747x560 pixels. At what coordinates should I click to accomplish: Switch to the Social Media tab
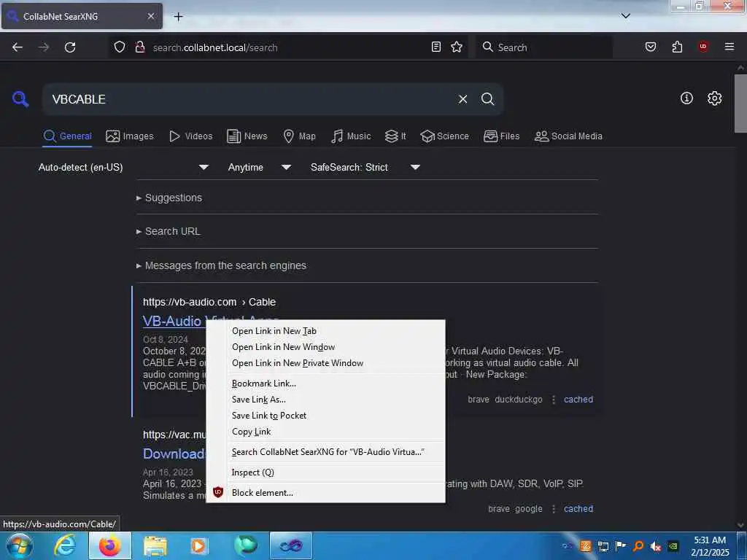[x=568, y=136]
